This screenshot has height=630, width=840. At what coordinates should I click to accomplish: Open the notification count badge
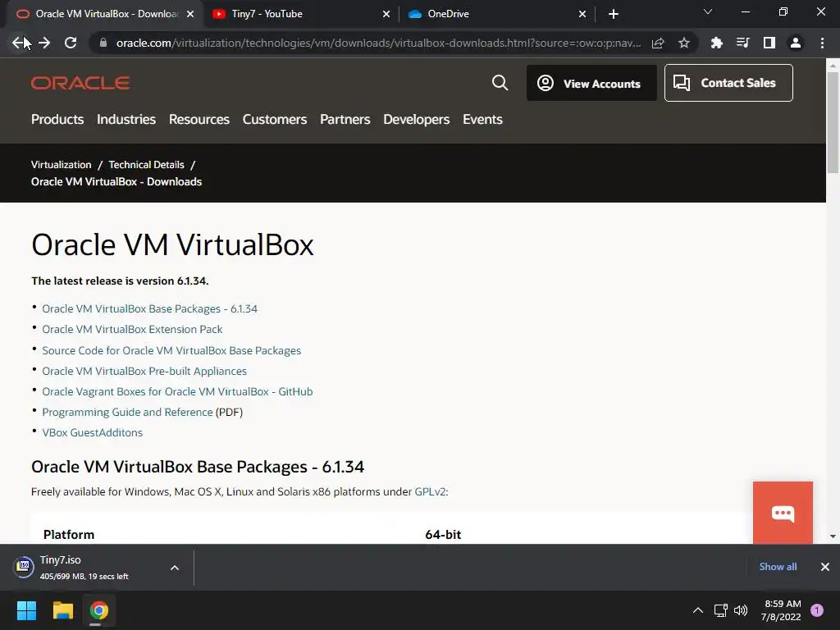click(x=817, y=610)
